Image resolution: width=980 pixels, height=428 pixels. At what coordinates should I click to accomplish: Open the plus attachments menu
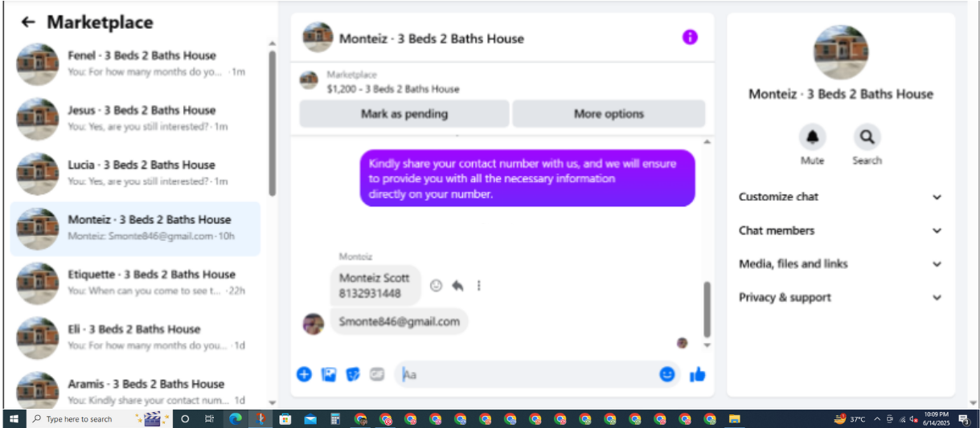point(304,374)
